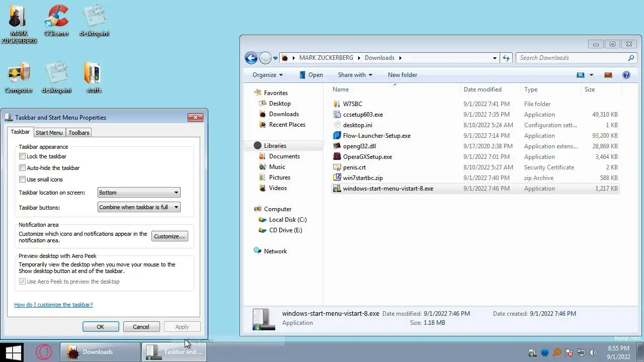This screenshot has height=362, width=644.
Task: Open Opera from the taskbar
Action: click(x=44, y=352)
